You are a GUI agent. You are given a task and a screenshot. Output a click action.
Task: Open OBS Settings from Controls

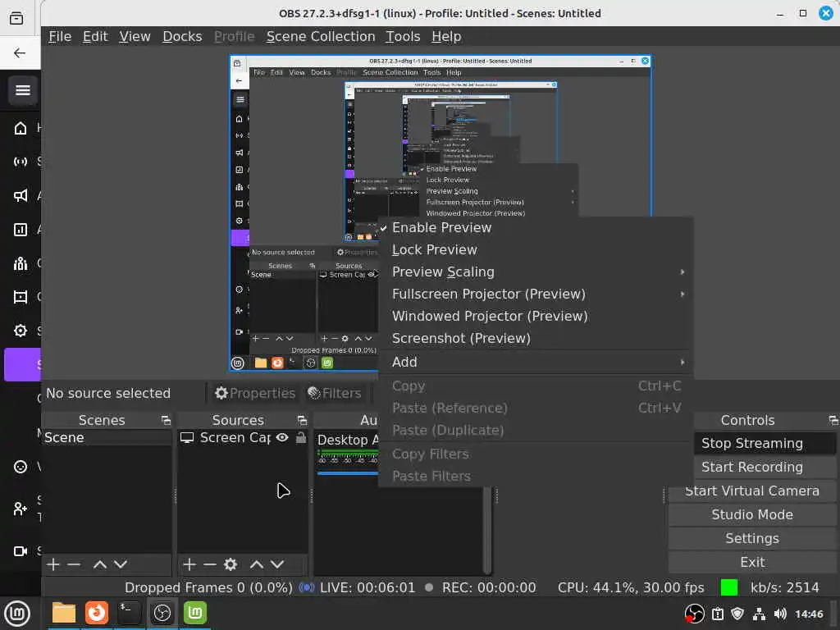click(752, 538)
